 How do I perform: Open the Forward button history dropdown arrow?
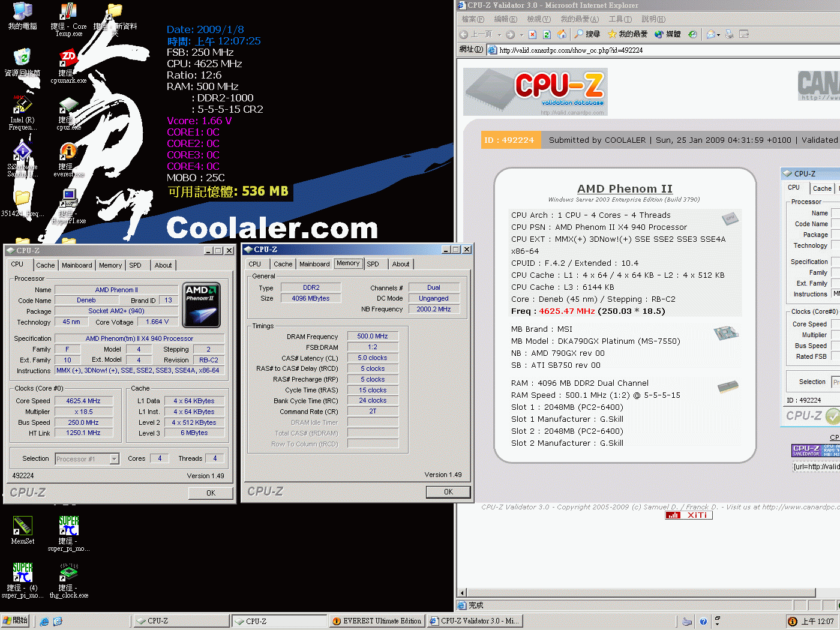pos(521,35)
